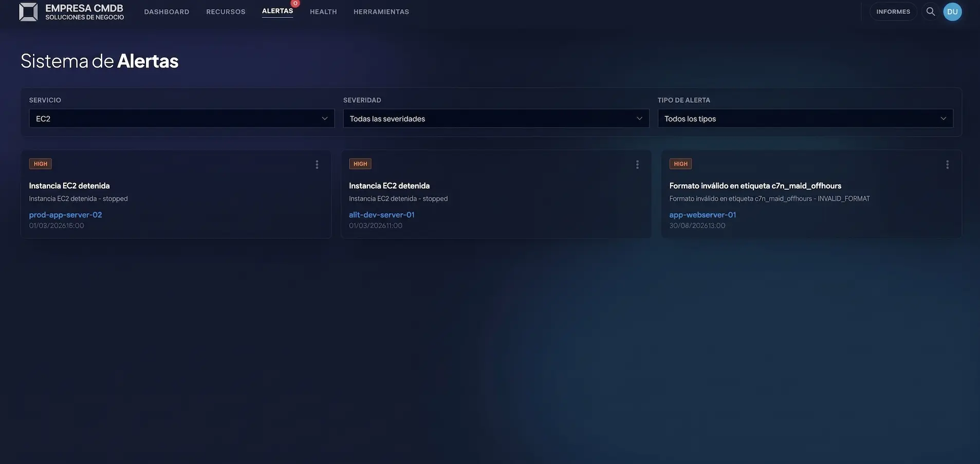Expand the Servicio dropdown showing EC2
Screen dimensions: 980x464
point(181,119)
